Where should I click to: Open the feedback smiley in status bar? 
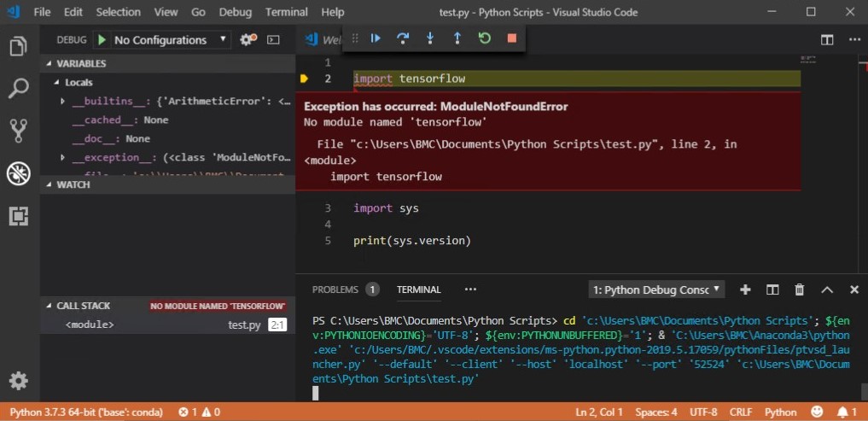tap(817, 412)
